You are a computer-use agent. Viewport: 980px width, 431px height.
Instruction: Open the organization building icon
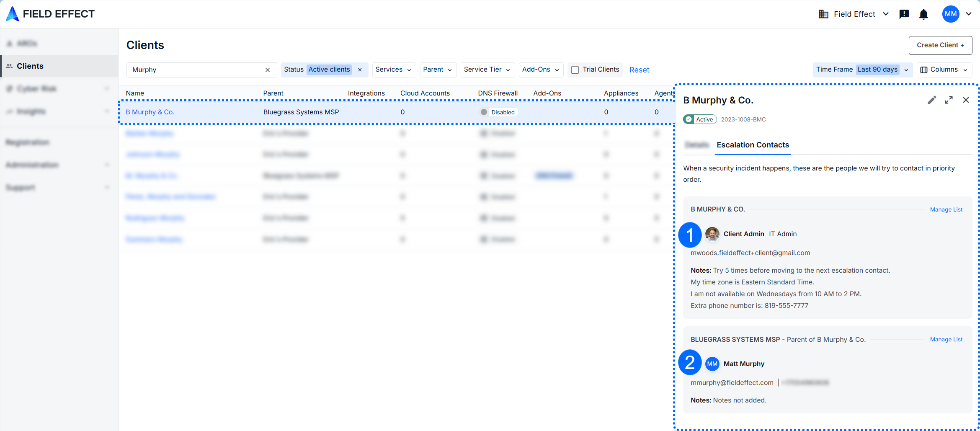(823, 14)
